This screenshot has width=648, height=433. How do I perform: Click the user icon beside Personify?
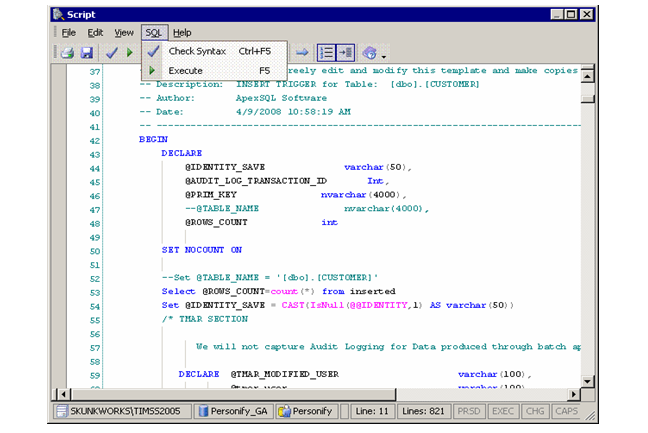click(x=284, y=411)
